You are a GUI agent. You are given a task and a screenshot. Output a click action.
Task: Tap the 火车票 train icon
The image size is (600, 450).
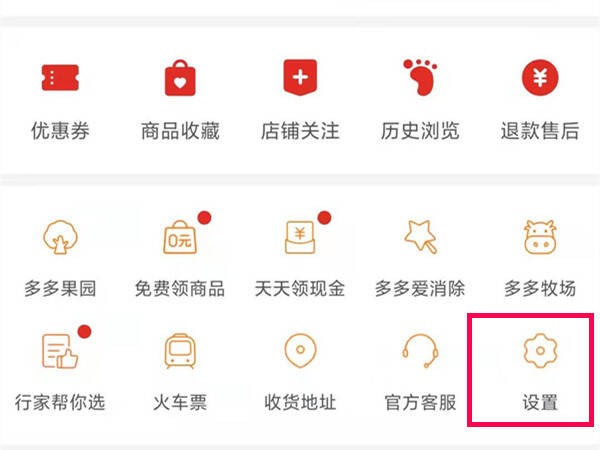point(180,351)
